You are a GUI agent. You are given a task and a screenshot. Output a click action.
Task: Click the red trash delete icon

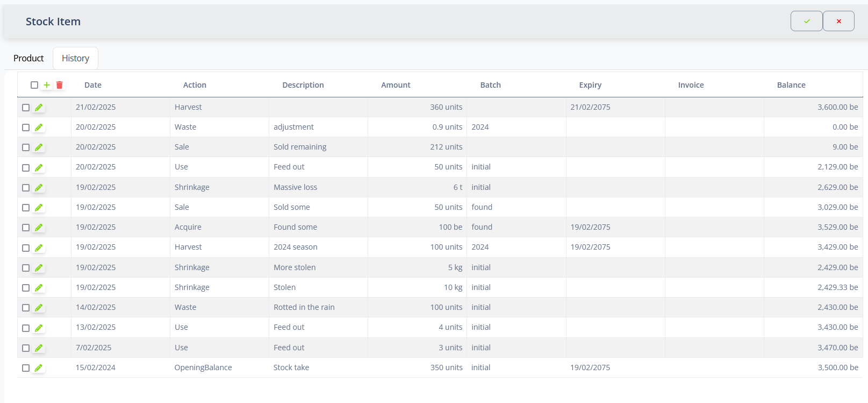coord(60,85)
